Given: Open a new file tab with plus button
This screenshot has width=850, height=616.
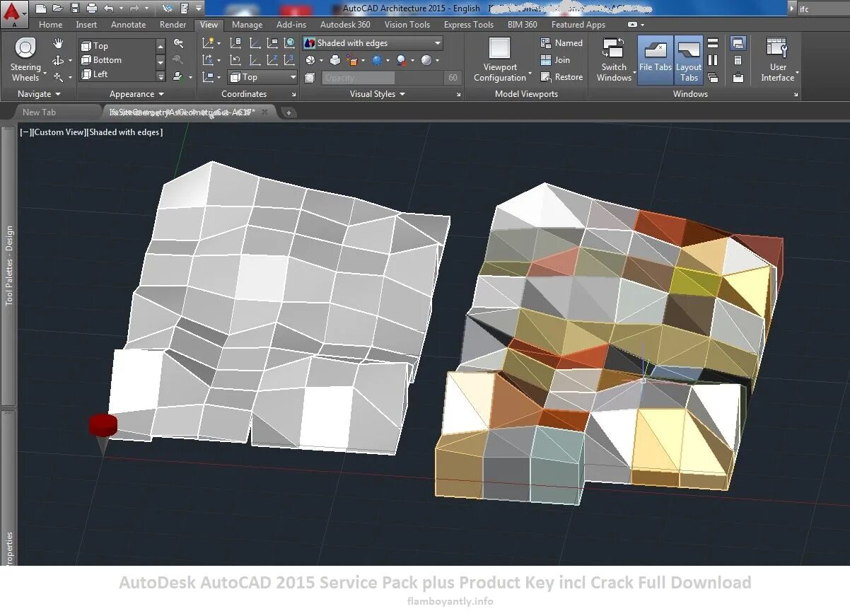Looking at the screenshot, I should (289, 112).
